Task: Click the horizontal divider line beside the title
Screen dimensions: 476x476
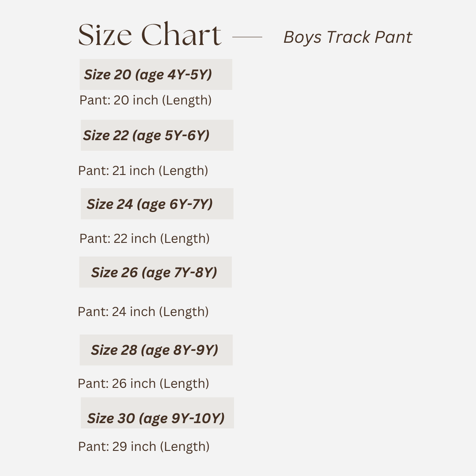Action: (x=247, y=37)
